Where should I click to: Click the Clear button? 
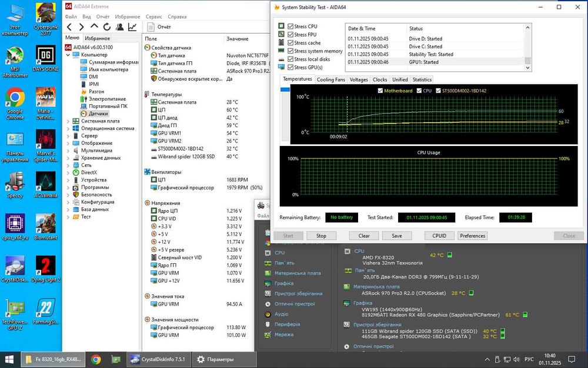364,236
